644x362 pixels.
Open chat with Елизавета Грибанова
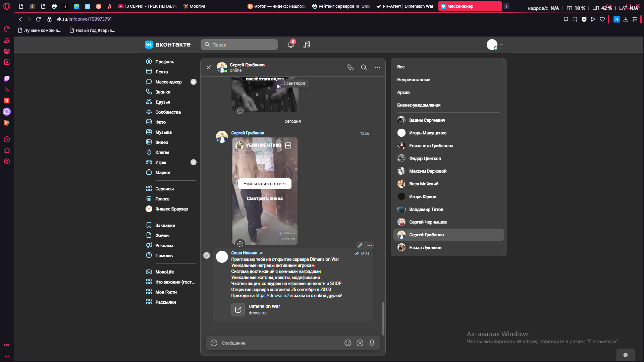tap(448, 145)
